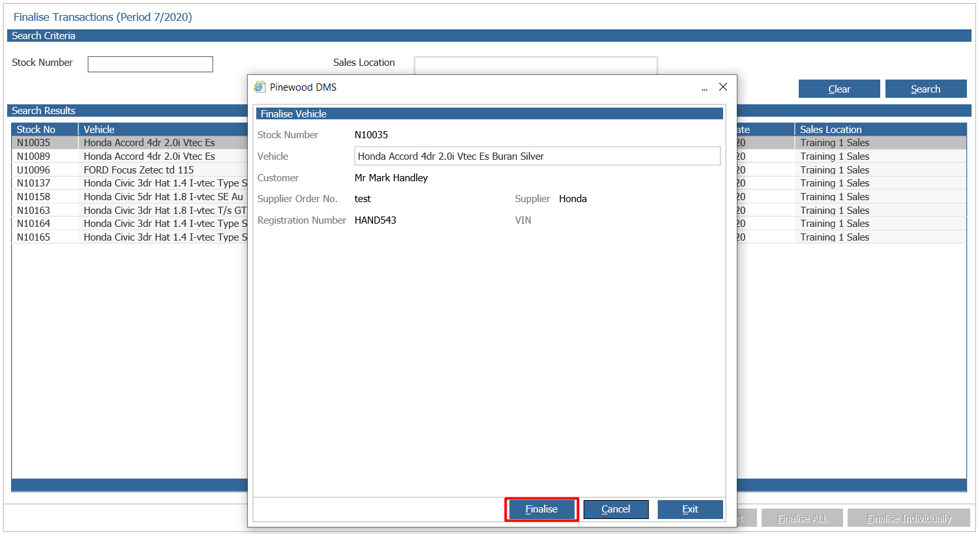Click the Search button
980x534 pixels.
[925, 89]
